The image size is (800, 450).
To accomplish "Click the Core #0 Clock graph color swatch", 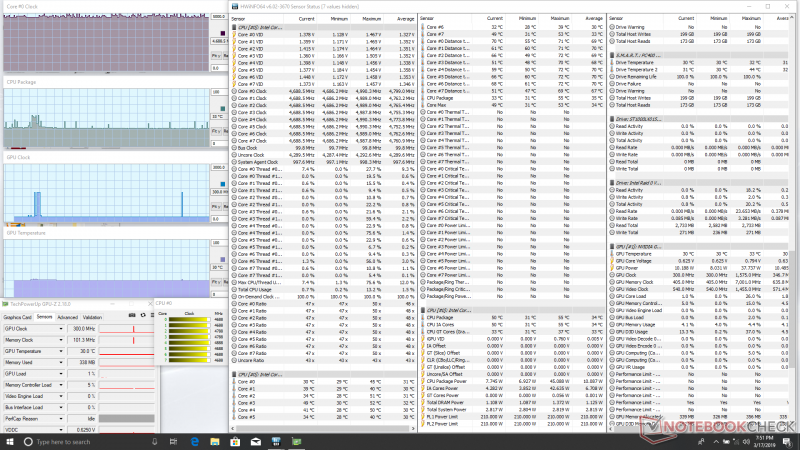I will coord(222,33).
